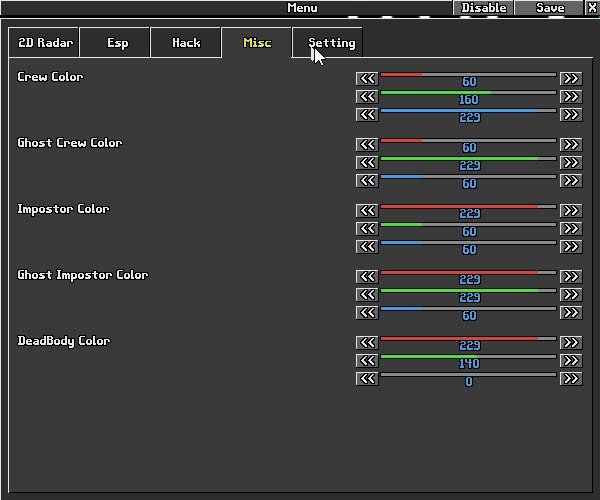Open the Hack tab
Screen dimensions: 600x500
click(x=186, y=42)
